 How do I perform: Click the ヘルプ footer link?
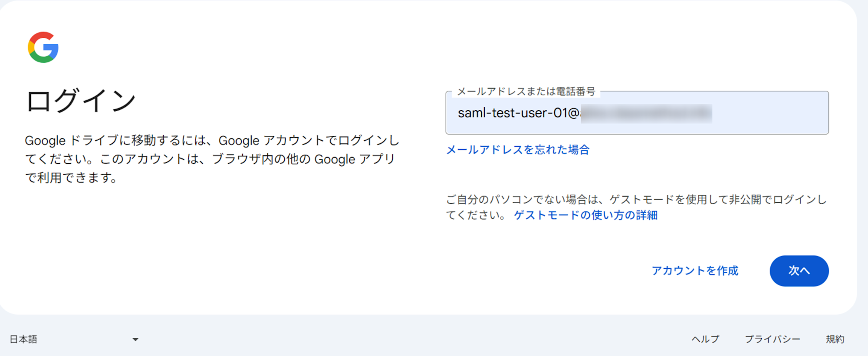tap(705, 339)
